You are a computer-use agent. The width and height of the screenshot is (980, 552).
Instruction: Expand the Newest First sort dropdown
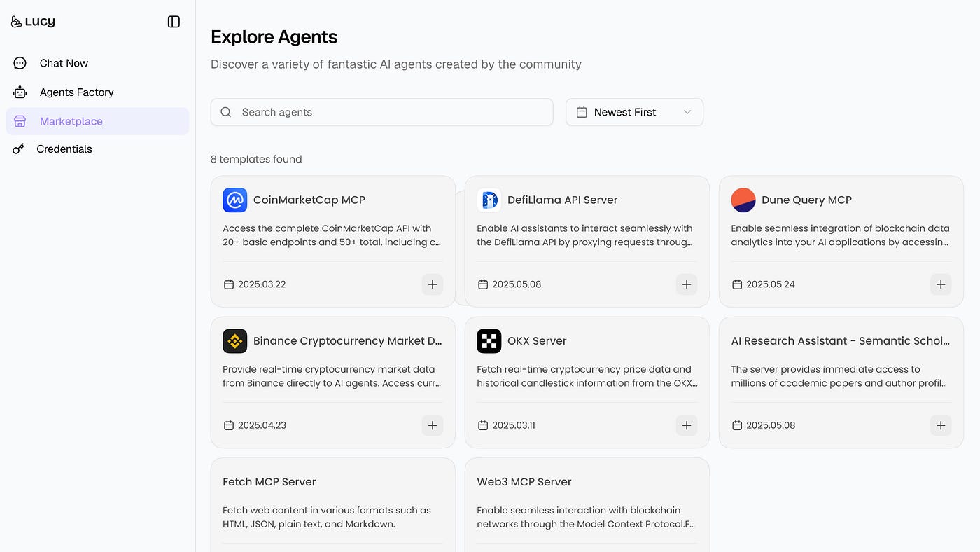(x=634, y=112)
